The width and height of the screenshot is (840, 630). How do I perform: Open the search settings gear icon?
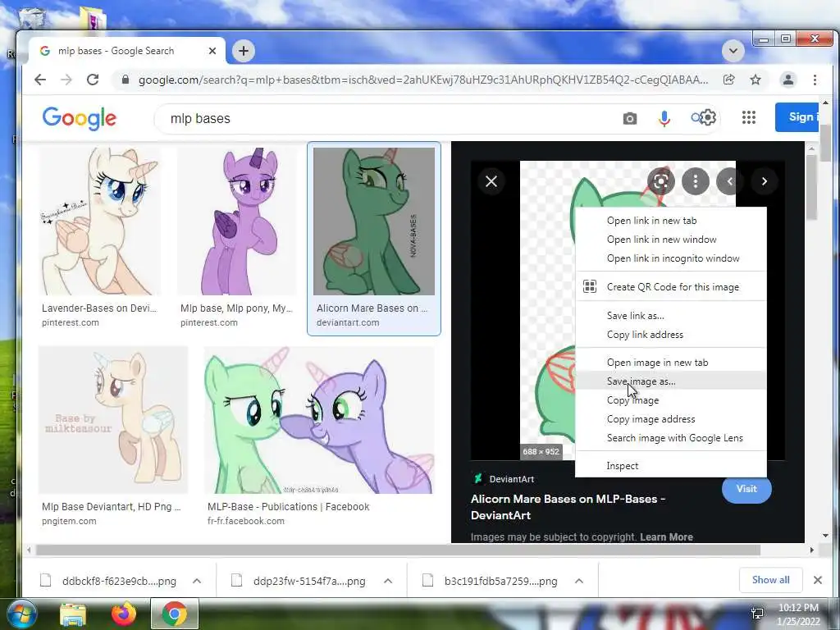coord(708,117)
